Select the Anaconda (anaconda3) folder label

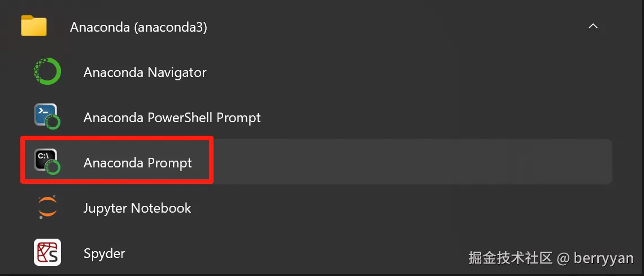(138, 27)
